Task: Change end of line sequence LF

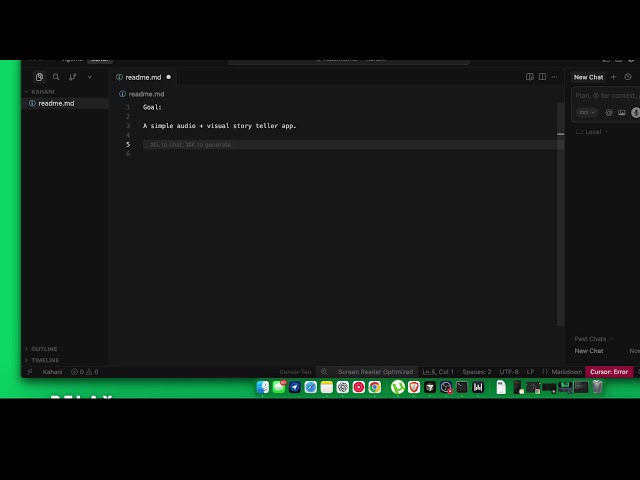Action: [530, 372]
